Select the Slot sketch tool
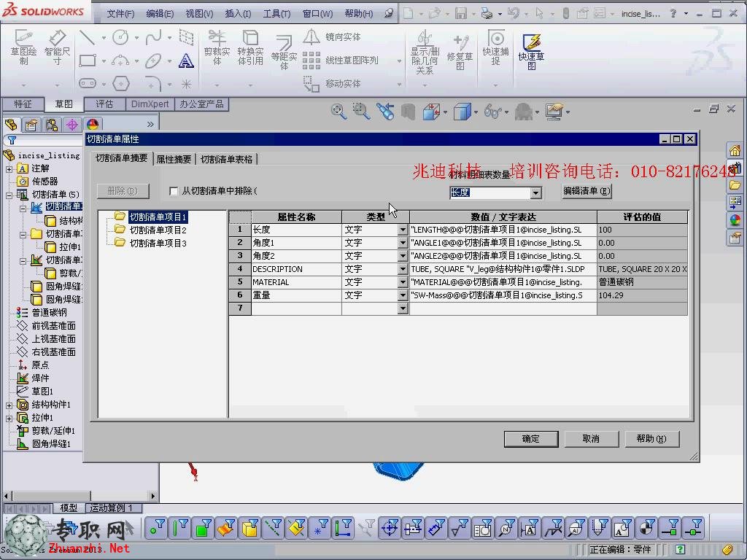The height and width of the screenshot is (560, 747). pos(88,84)
